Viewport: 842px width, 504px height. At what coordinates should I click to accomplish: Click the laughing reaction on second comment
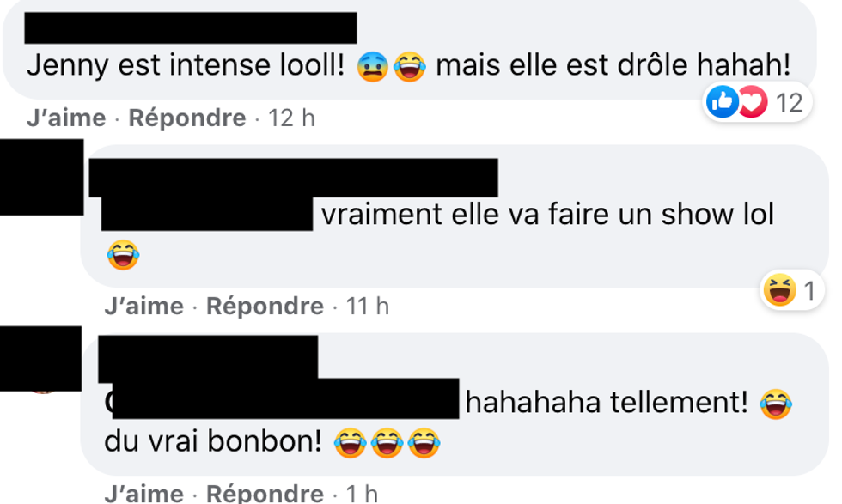pyautogui.click(x=780, y=290)
